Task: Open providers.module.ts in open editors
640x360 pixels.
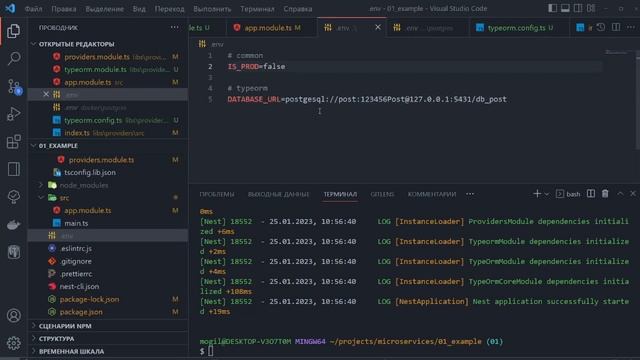Action: [108, 57]
